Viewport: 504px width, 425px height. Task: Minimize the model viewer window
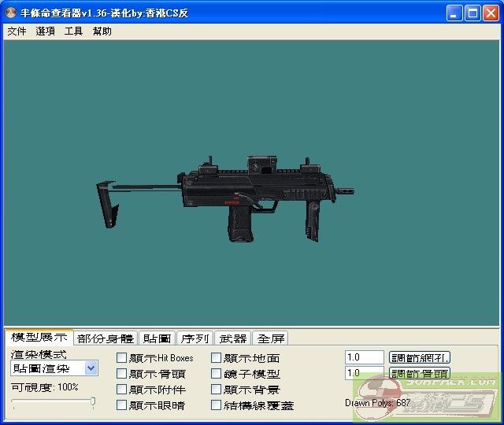[454, 13]
